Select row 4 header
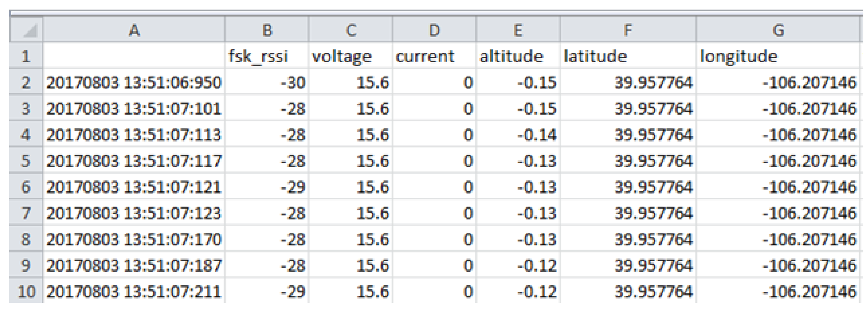868x314 pixels. tap(26, 134)
